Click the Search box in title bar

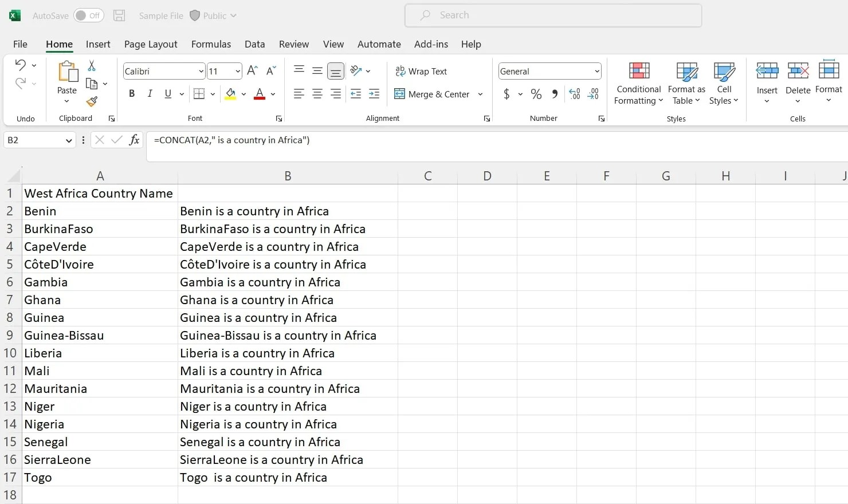click(x=553, y=15)
